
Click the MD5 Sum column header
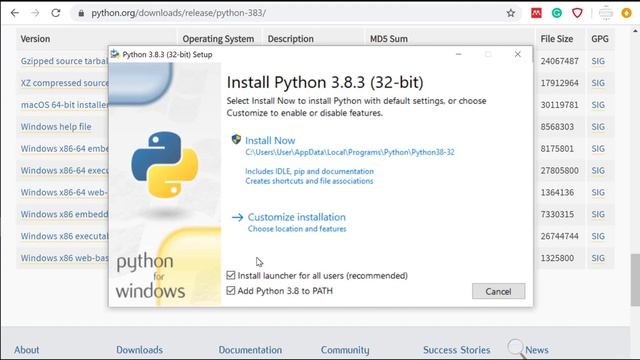[389, 39]
